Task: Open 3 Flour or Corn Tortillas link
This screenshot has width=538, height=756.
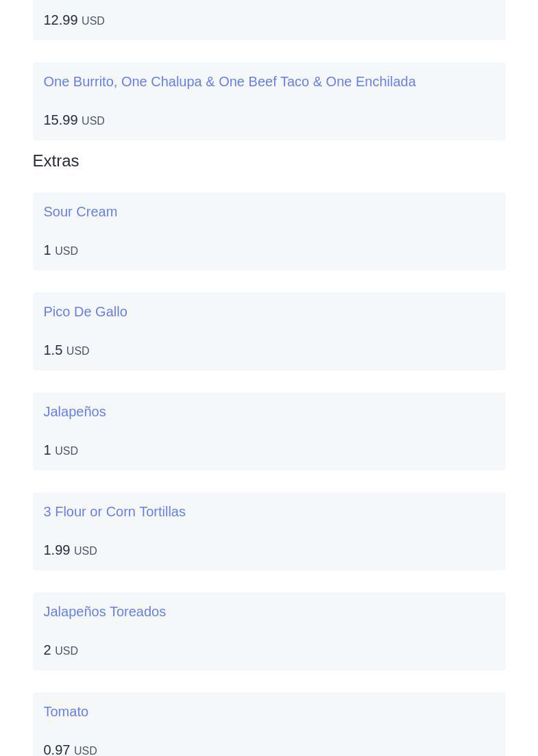Action: [x=114, y=512]
